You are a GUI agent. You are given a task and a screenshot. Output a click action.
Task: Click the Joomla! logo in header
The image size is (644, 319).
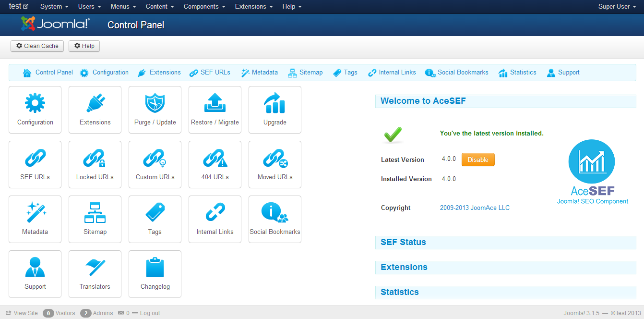(x=55, y=24)
